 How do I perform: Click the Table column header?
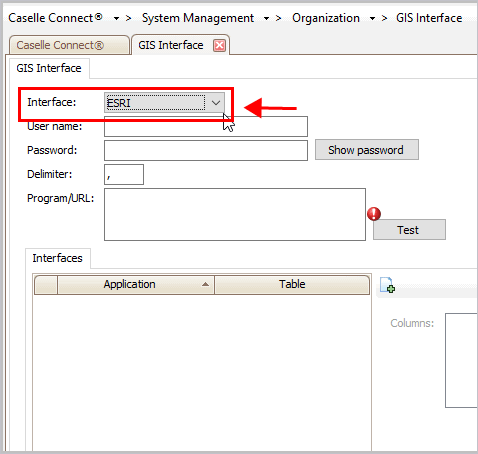point(292,284)
